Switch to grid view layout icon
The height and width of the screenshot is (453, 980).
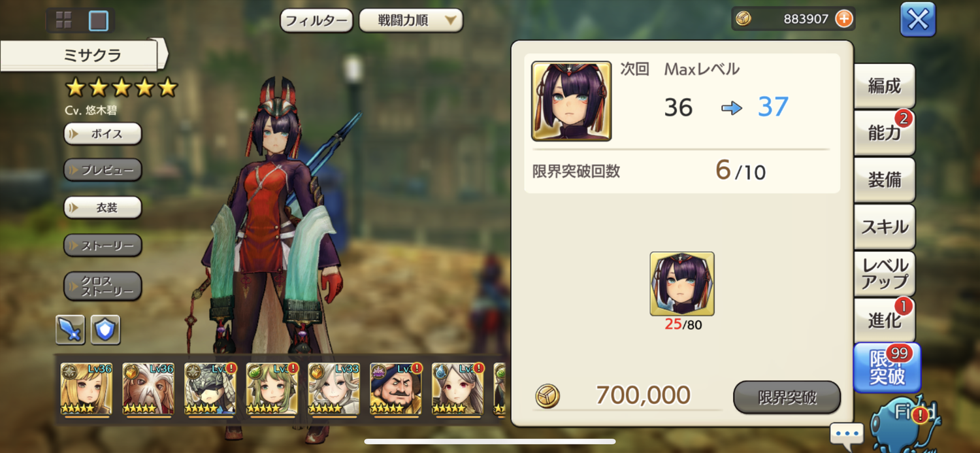63,20
